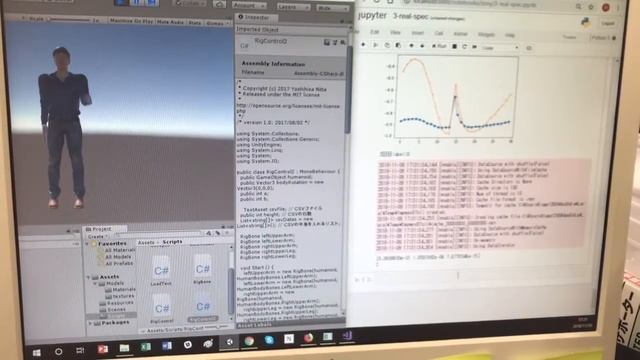Toggle Maximize On Play
Screen dimensions: 640x360
tap(131, 21)
